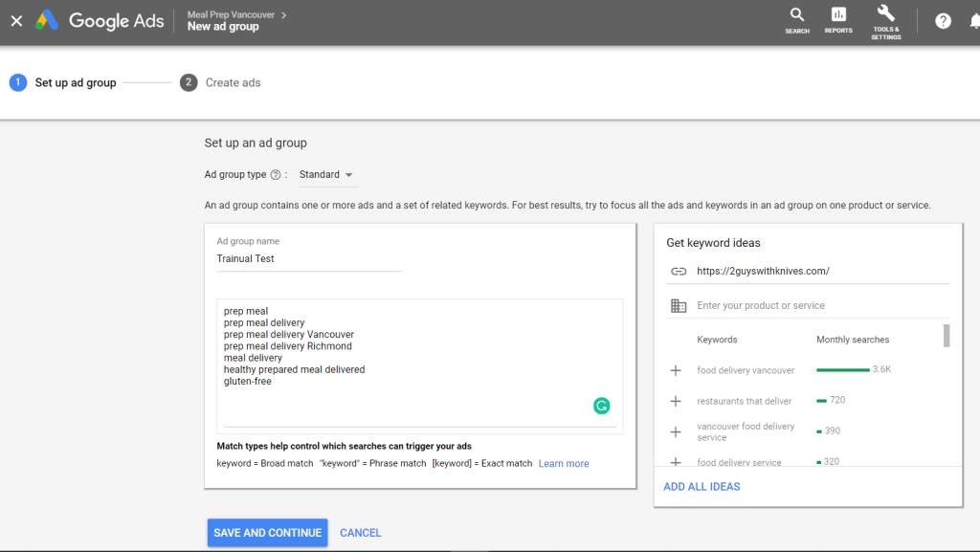Close the New ad group editor
980x552 pixels.
(x=16, y=21)
